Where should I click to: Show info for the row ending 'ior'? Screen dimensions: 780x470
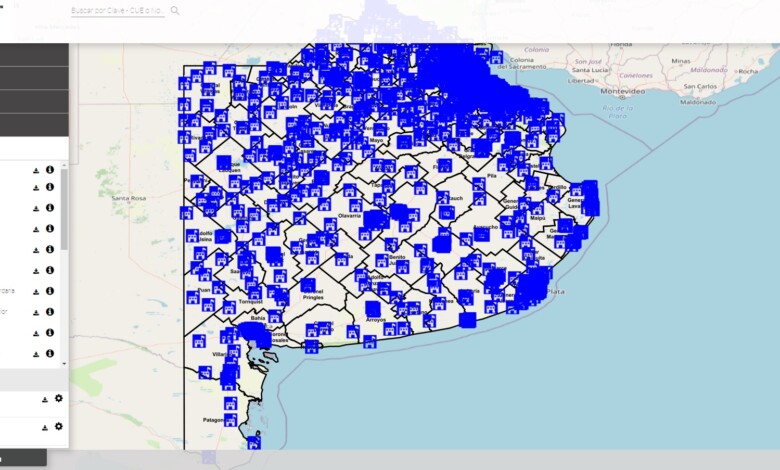coord(50,312)
